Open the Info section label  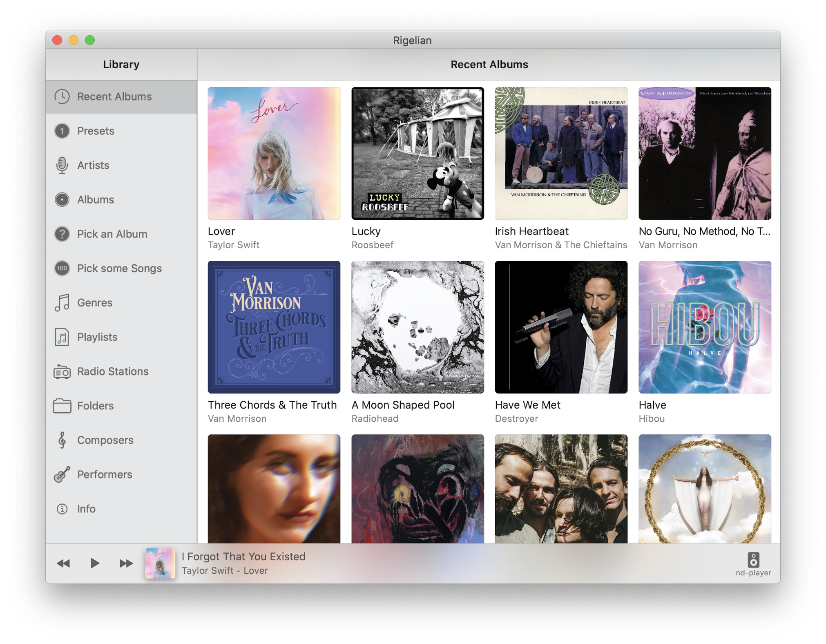(86, 509)
